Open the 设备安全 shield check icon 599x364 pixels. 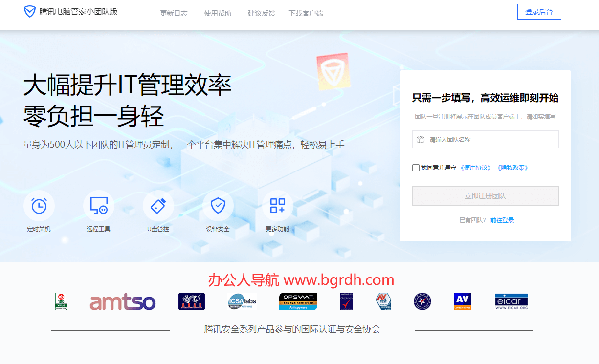(x=218, y=206)
